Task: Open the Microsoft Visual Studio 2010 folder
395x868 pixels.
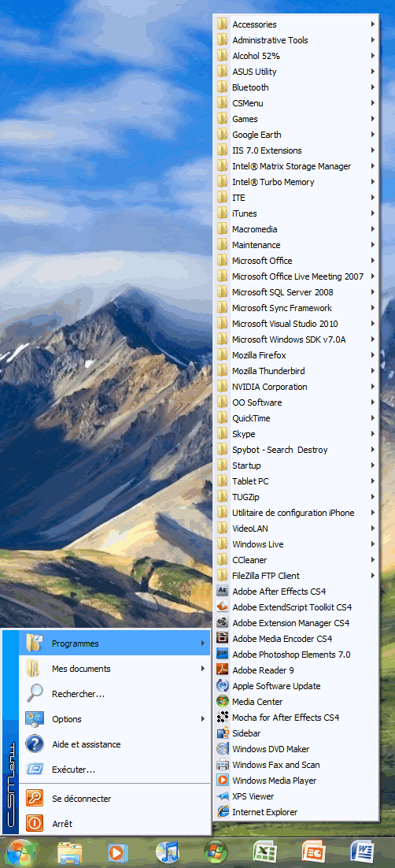Action: coord(297,324)
